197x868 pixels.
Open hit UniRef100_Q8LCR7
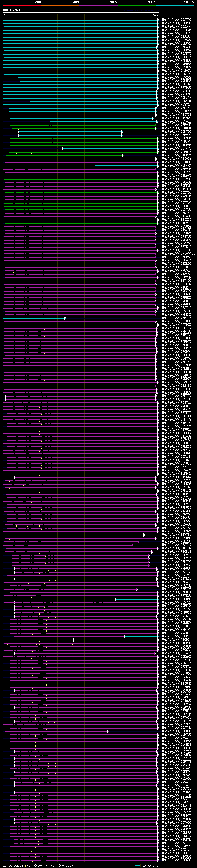click(177, 43)
